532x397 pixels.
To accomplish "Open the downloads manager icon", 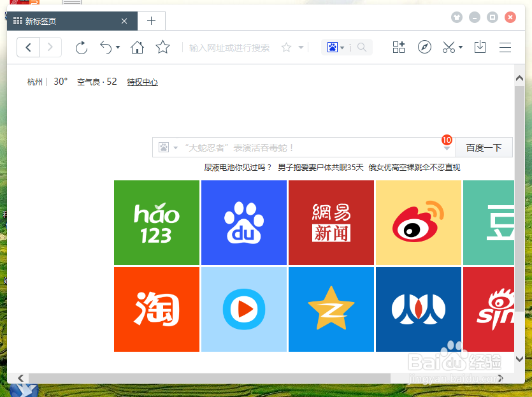I will coord(480,47).
